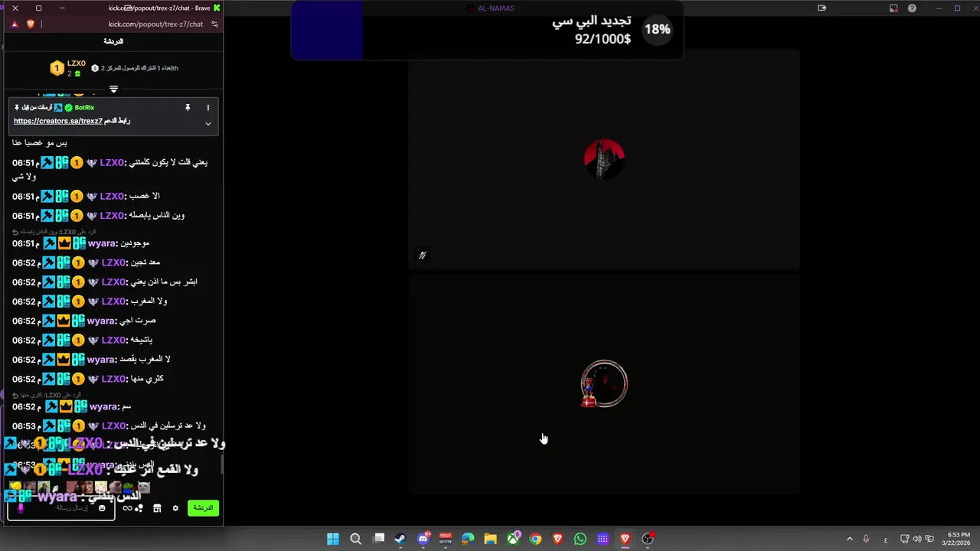980x551 pixels.
Task: Open Discord from taskbar
Action: pyautogui.click(x=423, y=539)
